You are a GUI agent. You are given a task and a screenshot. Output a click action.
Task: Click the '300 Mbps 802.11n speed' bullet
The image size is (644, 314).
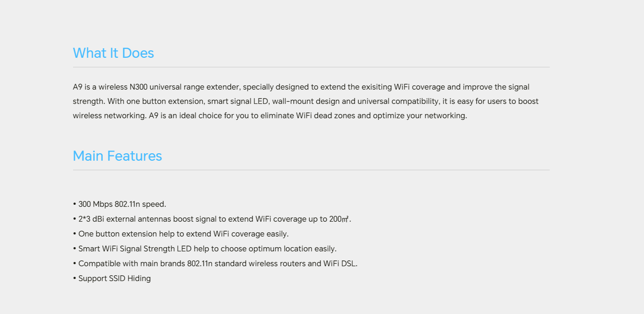coord(120,204)
